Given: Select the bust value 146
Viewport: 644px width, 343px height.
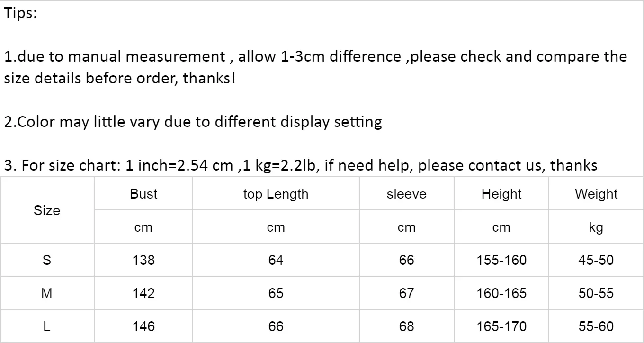Looking at the screenshot, I should click(143, 326).
